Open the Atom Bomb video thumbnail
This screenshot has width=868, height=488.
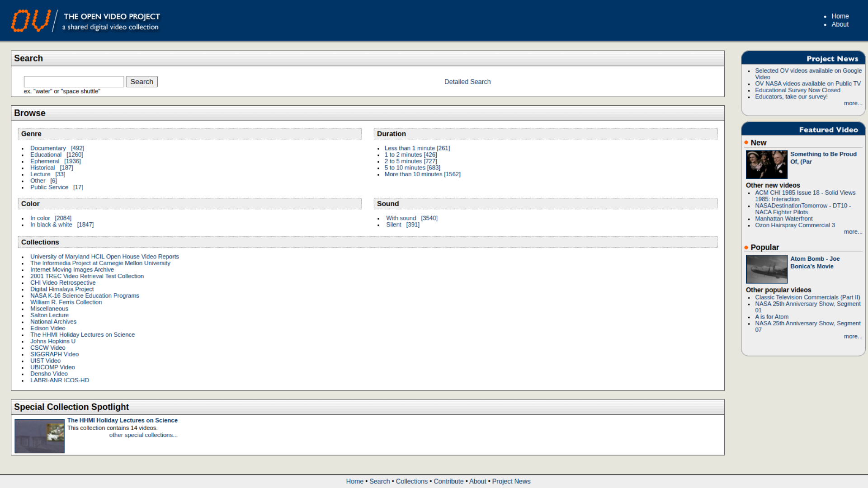[x=766, y=269]
